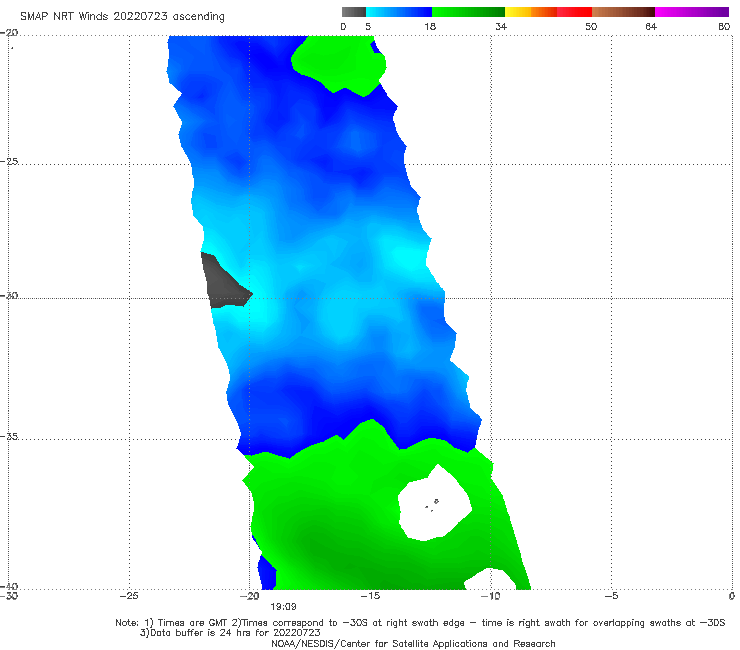Screen dimensions: 740x650
Task: Click the note line beginning 'Note: 1) Times are GMT'
Action: (x=420, y=623)
